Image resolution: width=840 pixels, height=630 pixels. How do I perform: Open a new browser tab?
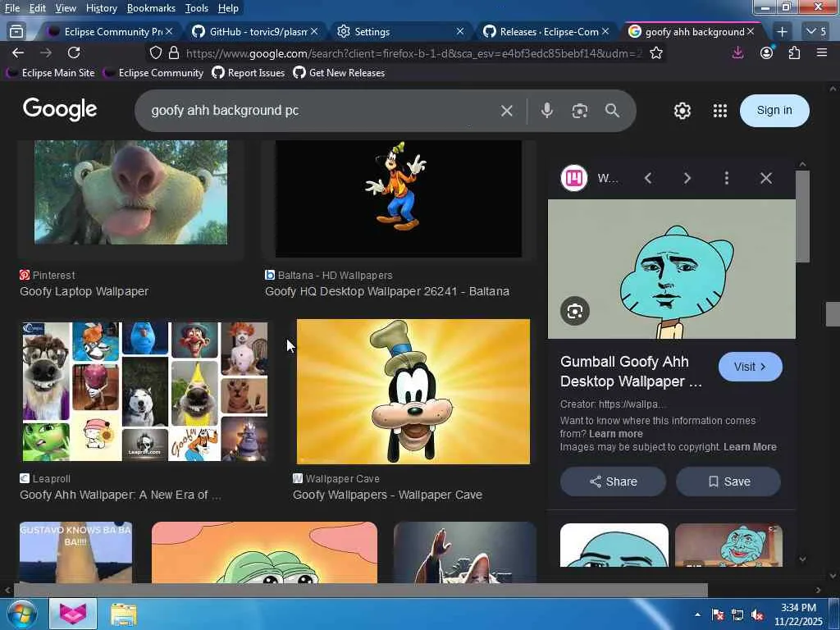pyautogui.click(x=782, y=32)
